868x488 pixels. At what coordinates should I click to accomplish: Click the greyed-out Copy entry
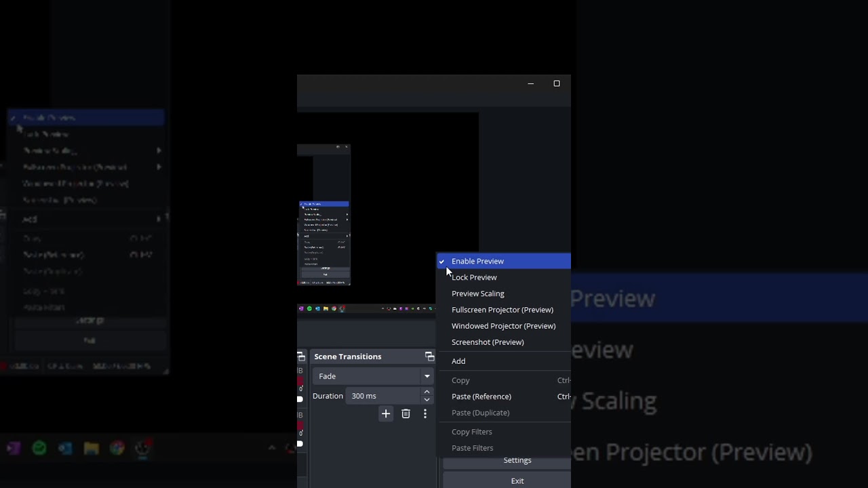pyautogui.click(x=503, y=380)
